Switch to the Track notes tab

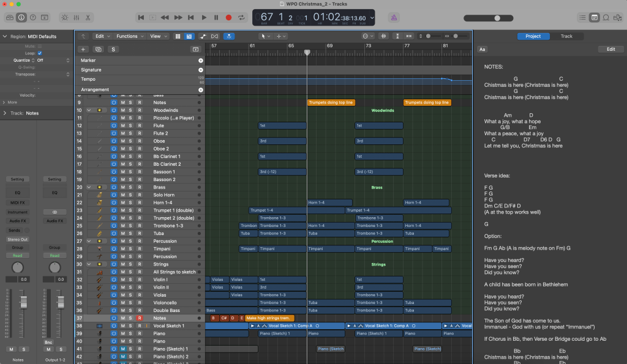[566, 36]
